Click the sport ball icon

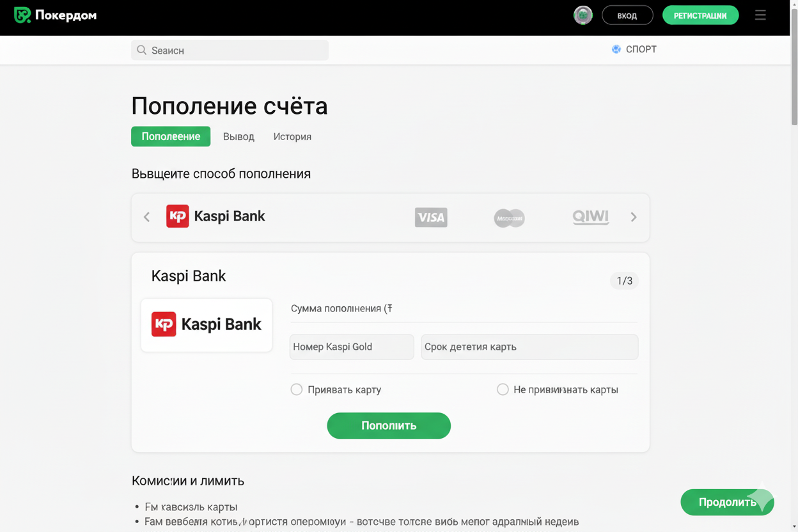(616, 49)
